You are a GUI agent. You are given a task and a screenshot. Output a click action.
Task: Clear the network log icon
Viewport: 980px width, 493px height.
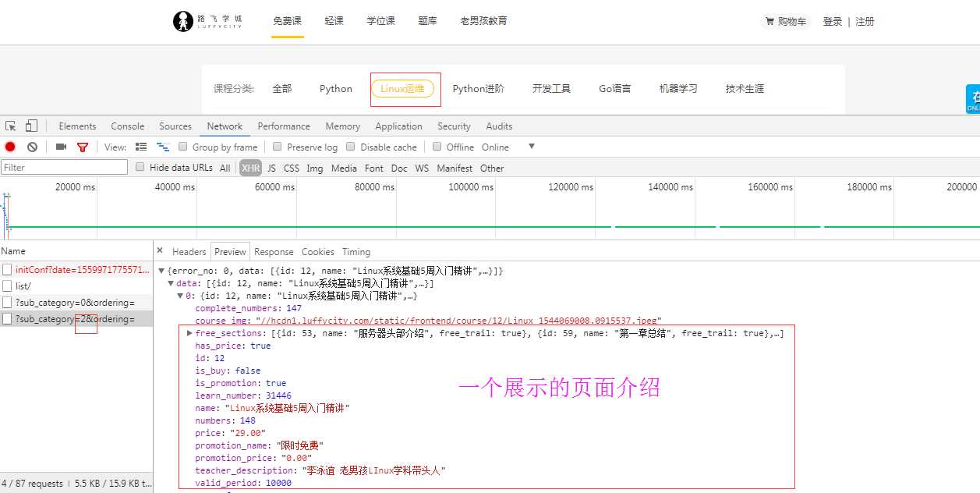32,147
